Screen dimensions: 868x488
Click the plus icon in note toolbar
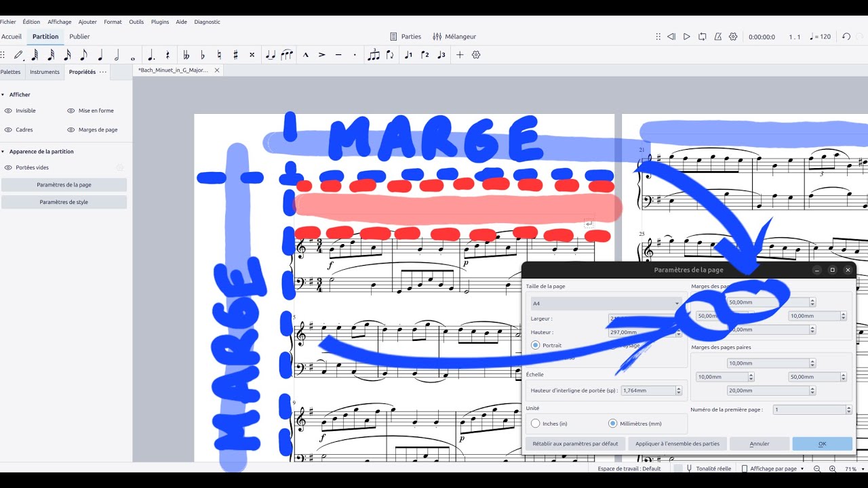(x=460, y=55)
